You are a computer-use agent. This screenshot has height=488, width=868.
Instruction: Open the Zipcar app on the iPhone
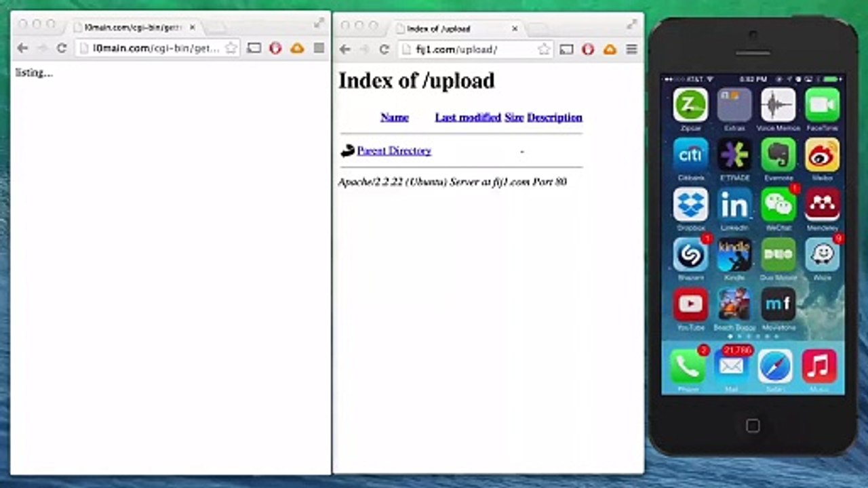click(x=690, y=105)
